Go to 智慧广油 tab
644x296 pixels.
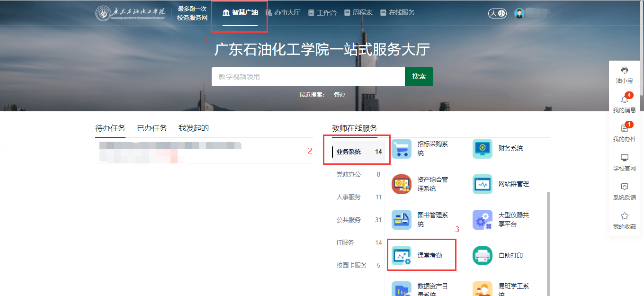[240, 13]
